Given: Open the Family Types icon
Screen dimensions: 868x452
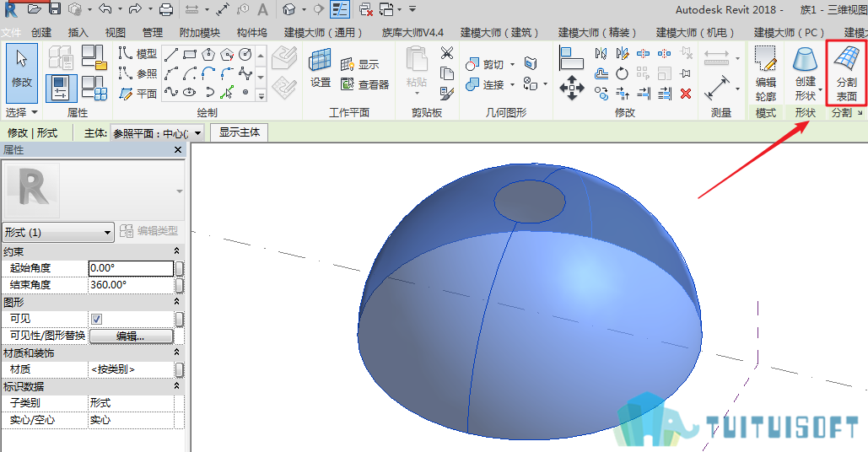Looking at the screenshot, I should coord(94,88).
